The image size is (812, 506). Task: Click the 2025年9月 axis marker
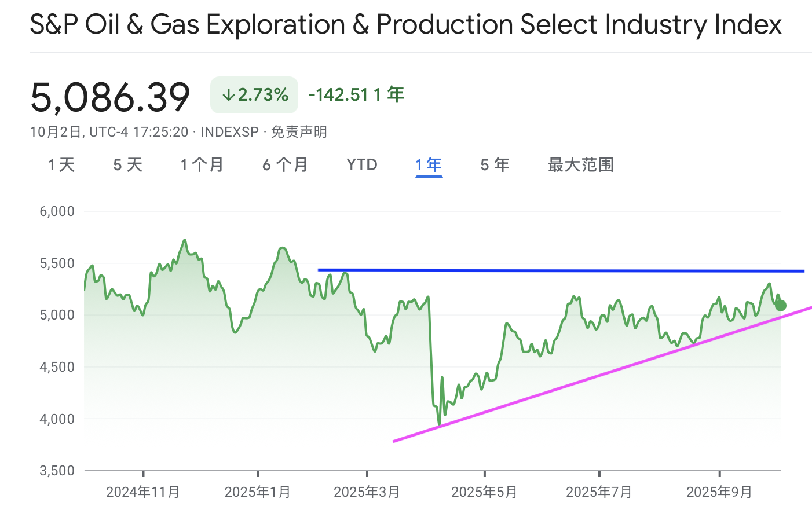719,492
